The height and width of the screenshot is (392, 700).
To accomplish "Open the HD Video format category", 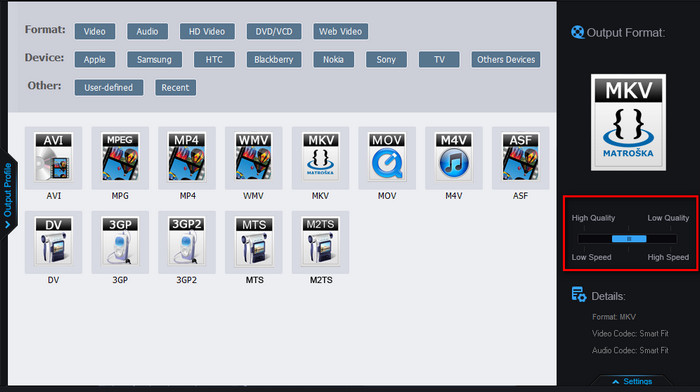I will click(x=207, y=31).
